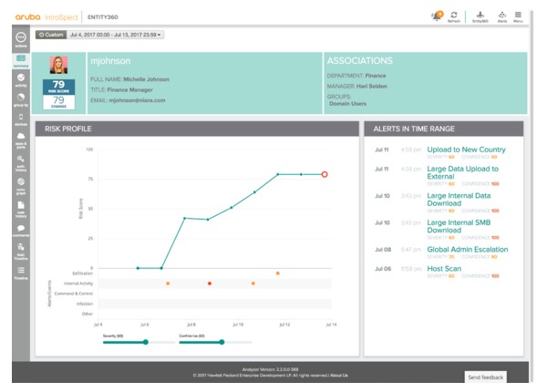
Task: Open the Upload to New Country alert
Action: (x=466, y=149)
